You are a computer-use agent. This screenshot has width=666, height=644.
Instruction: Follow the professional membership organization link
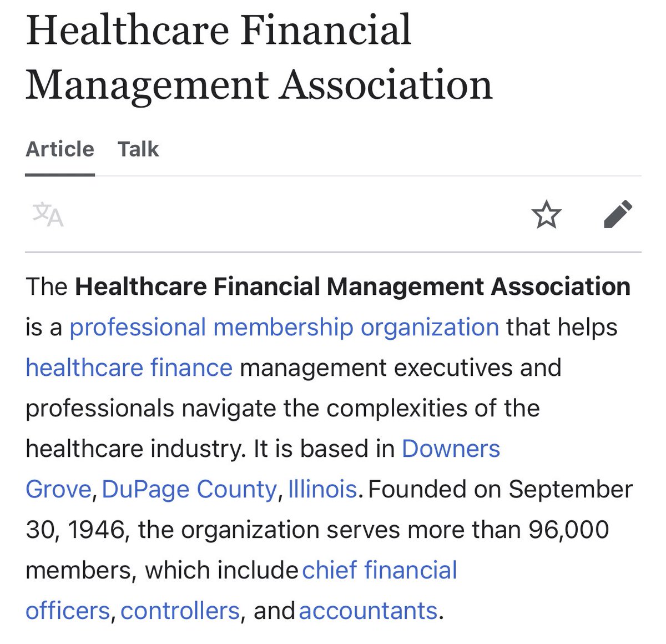(x=284, y=328)
